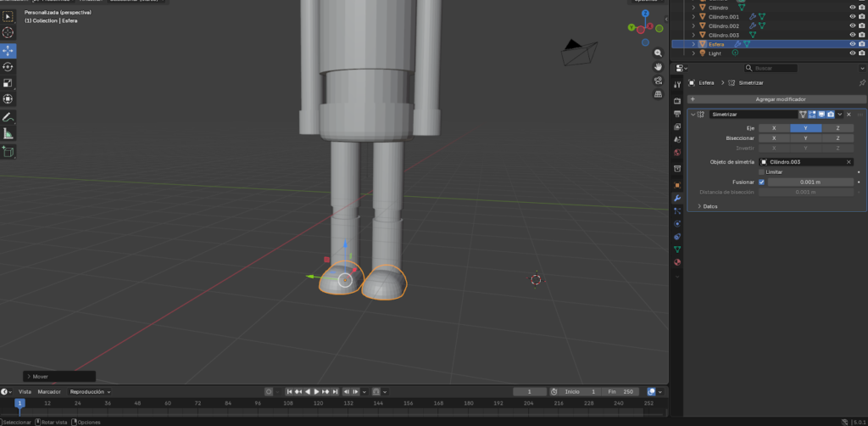Click the Buscar search field in properties
Viewport: 868px width, 426px height.
point(772,68)
